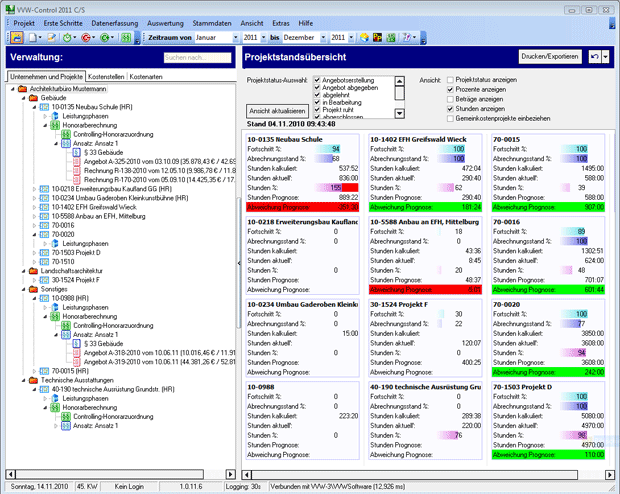Click green Abweichung Prognose bar in 70-0015 card
The image size is (620, 494).
pos(548,207)
